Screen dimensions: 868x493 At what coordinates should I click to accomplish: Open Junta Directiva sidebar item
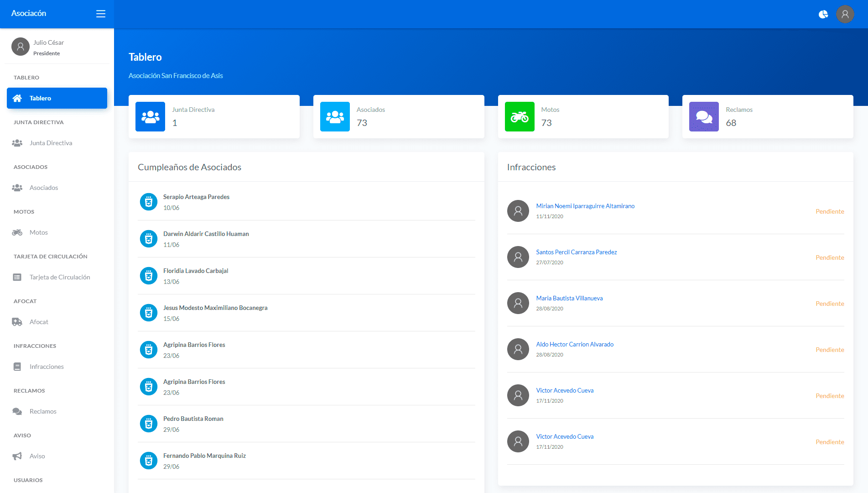[57, 143]
